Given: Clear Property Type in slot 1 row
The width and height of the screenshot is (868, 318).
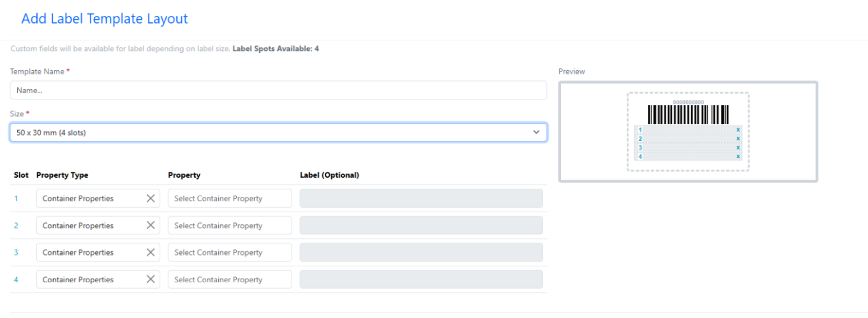Looking at the screenshot, I should (151, 198).
